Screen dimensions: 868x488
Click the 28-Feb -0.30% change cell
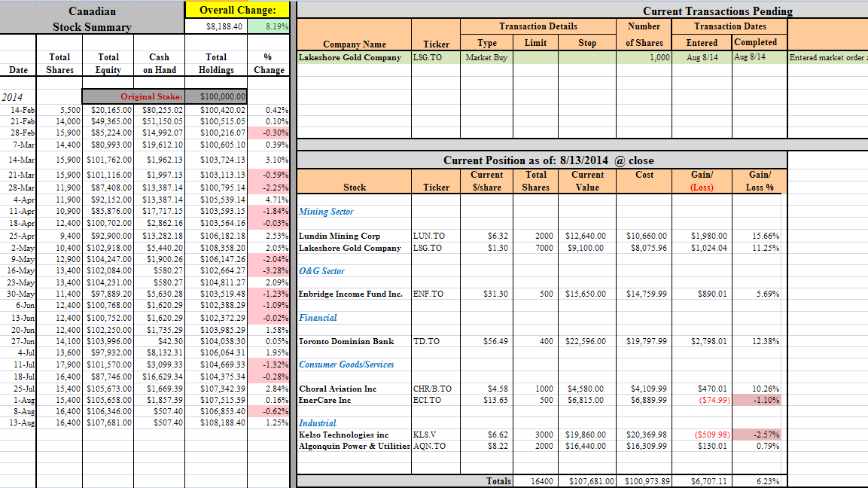(269, 133)
